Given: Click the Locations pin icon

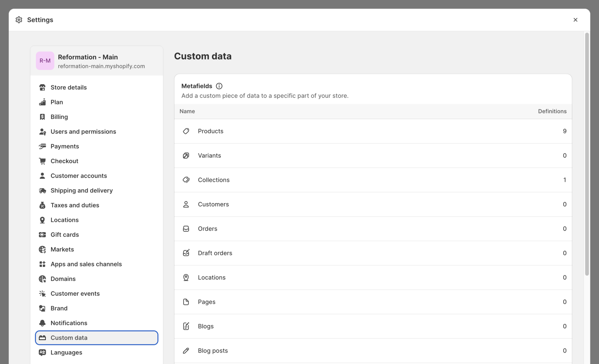Looking at the screenshot, I should [42, 220].
